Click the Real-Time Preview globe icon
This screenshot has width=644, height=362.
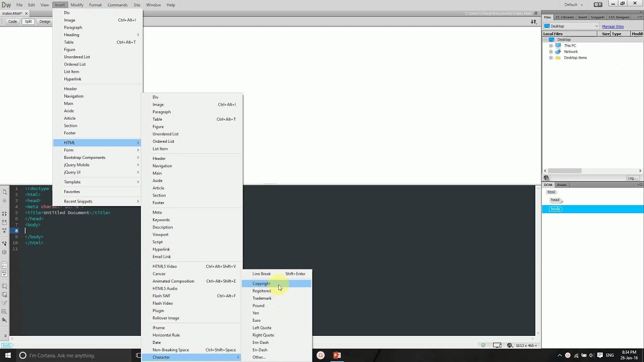(509, 345)
